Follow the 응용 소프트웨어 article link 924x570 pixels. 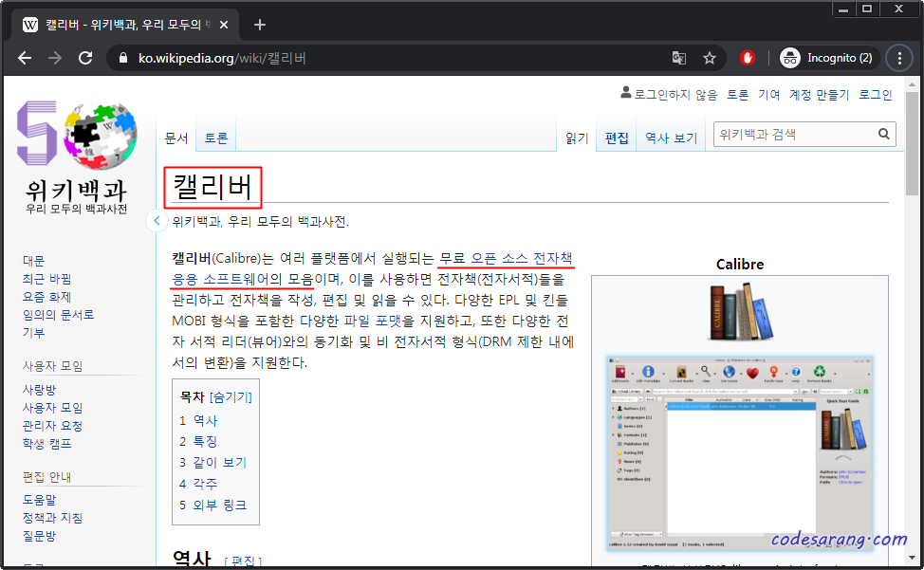(x=221, y=279)
